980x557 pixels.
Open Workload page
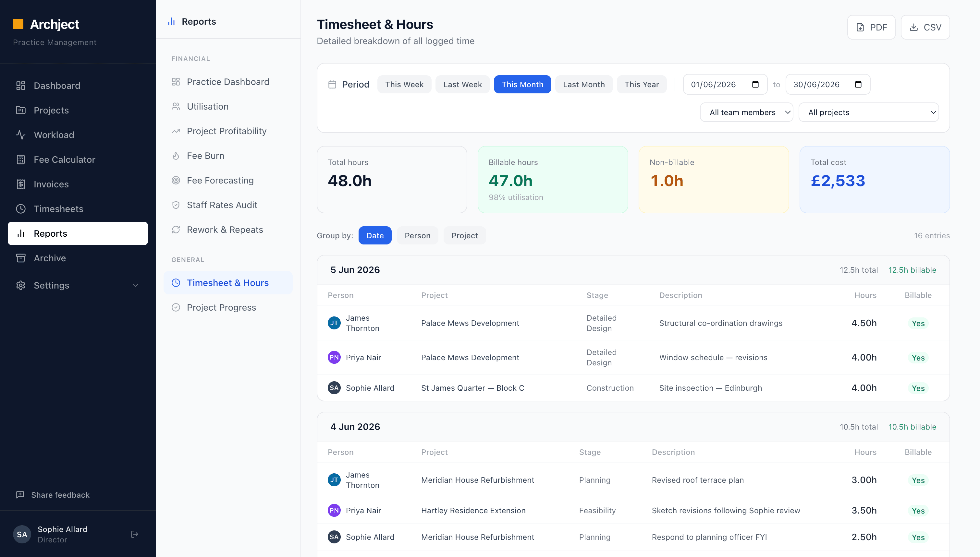point(78,135)
